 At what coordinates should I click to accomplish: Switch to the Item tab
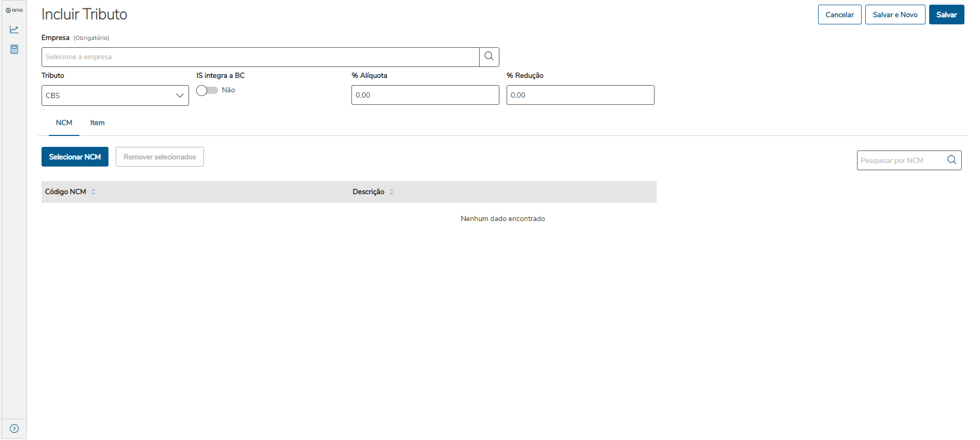point(97,123)
